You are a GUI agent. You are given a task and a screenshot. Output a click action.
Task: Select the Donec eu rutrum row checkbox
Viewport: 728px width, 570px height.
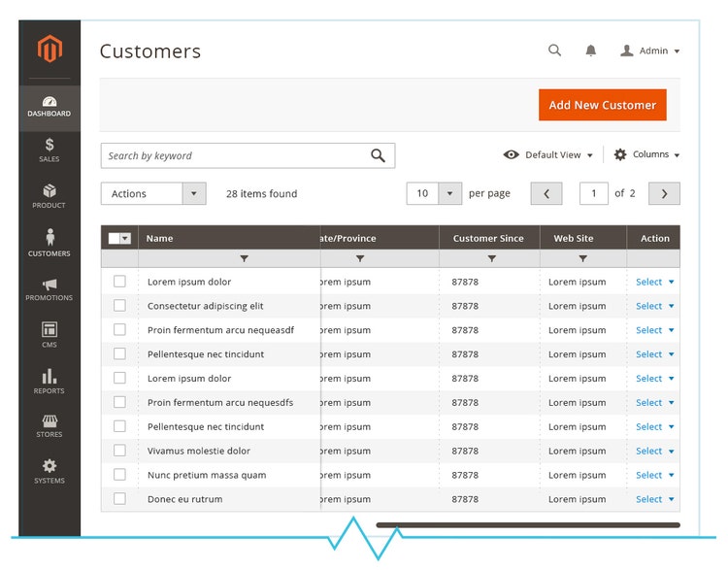[119, 499]
